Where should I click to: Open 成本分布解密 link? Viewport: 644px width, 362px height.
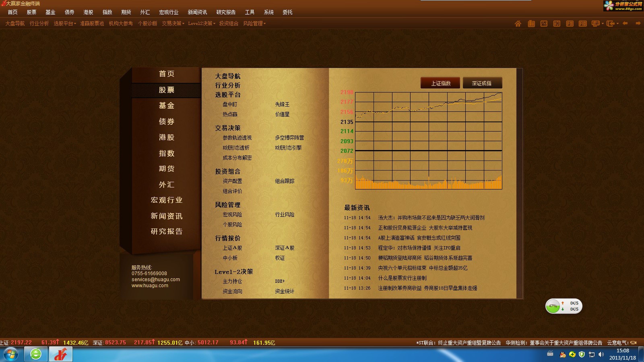tap(237, 158)
